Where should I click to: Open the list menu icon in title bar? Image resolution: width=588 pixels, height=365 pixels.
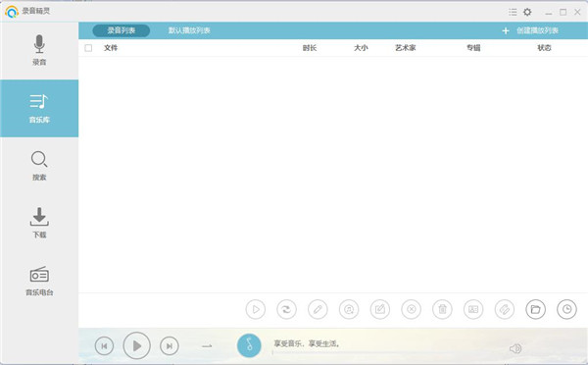(513, 12)
